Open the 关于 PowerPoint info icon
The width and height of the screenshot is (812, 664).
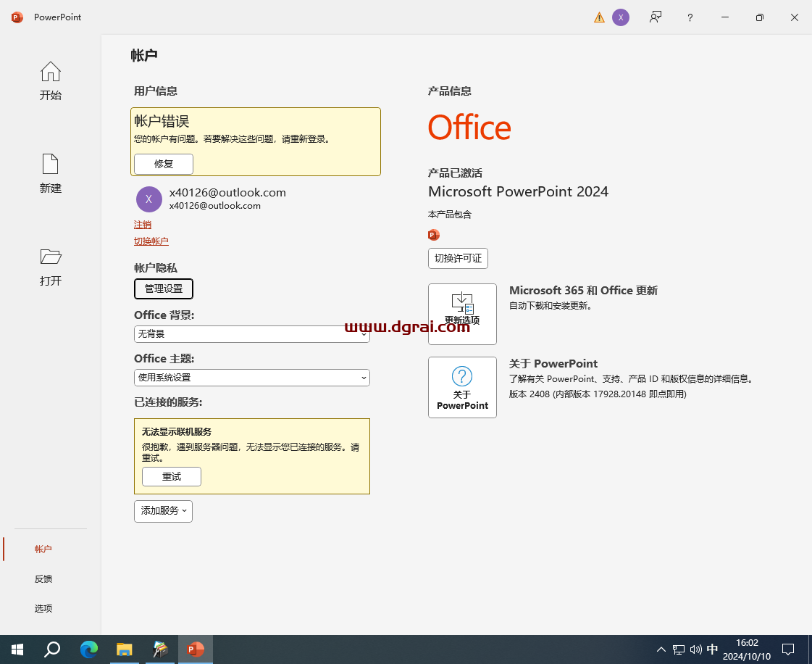[462, 386]
